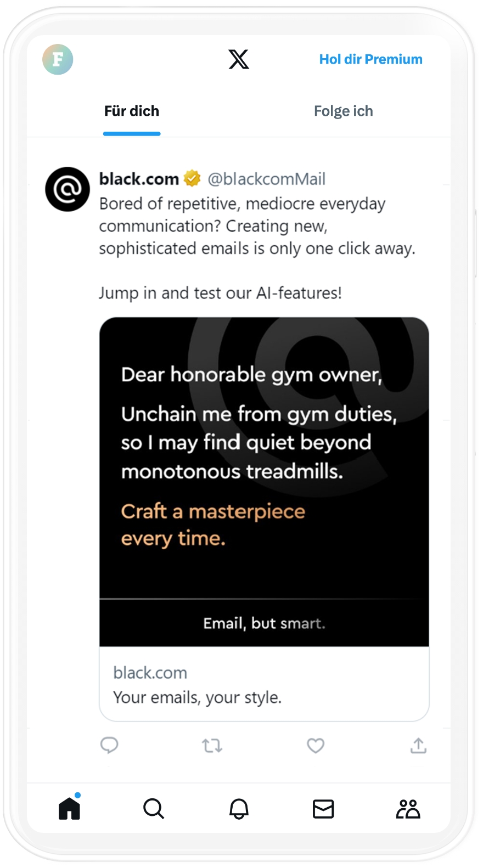Viewport: 483px width, 868px height.
Task: Click the X logo at top
Action: point(239,59)
